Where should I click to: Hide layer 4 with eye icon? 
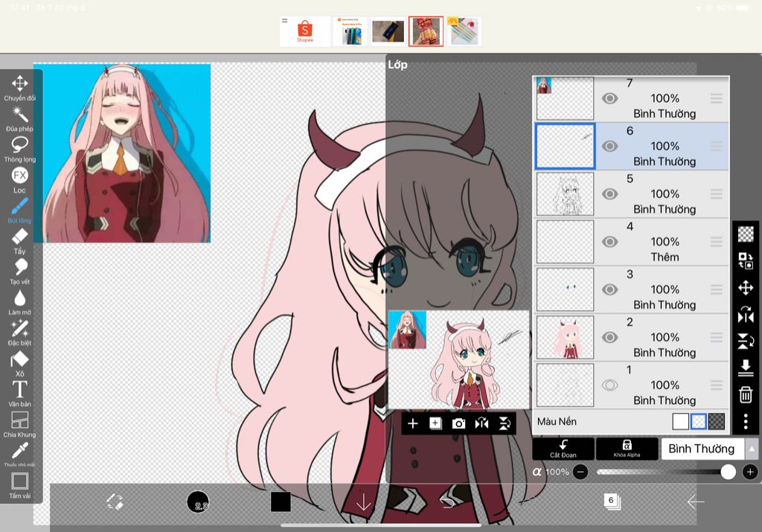(610, 242)
